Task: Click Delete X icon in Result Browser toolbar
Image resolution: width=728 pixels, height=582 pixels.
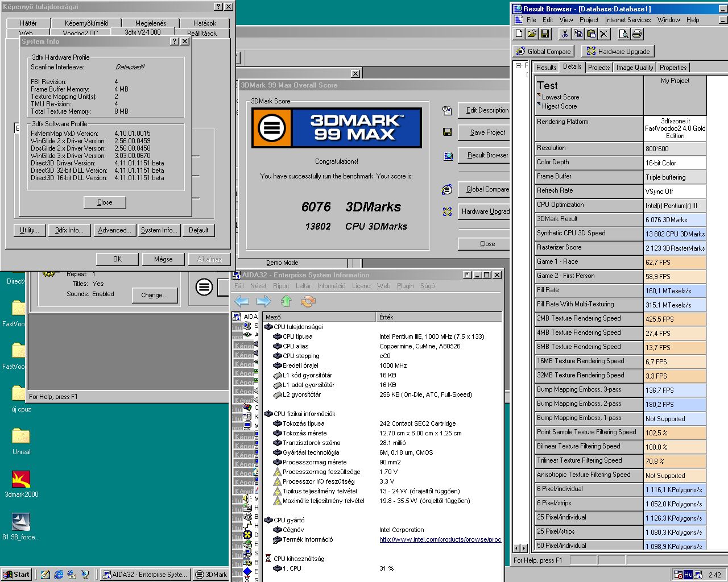Action: [604, 34]
